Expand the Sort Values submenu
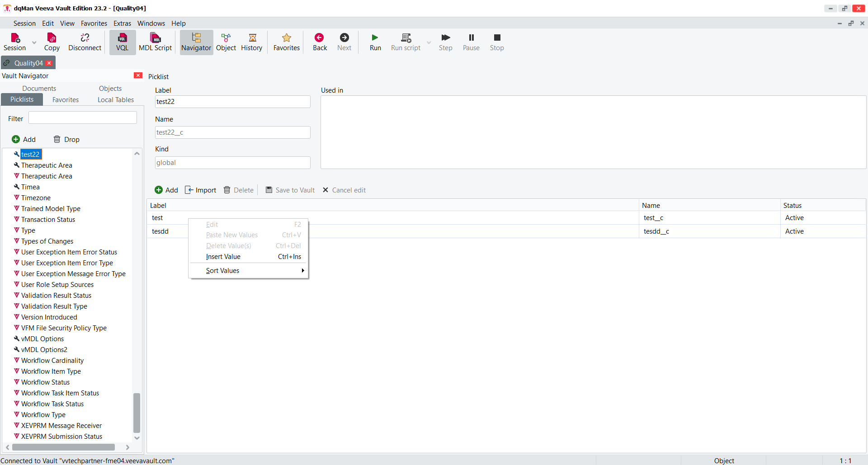 point(248,271)
